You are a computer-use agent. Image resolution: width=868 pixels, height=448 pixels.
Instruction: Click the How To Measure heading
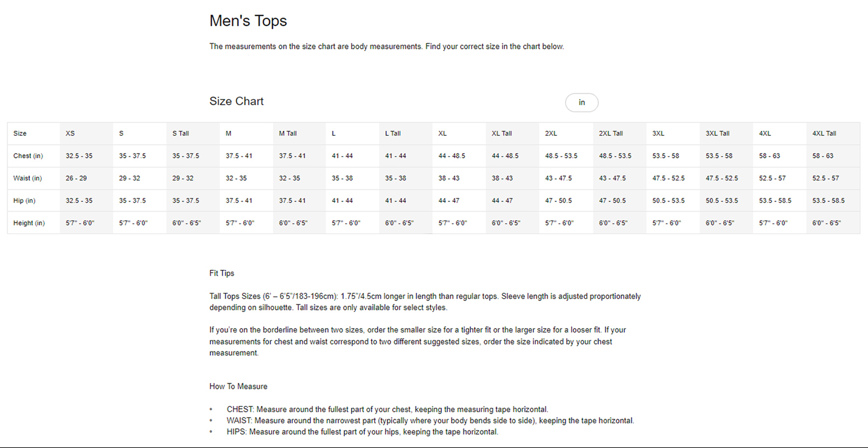[x=238, y=386]
